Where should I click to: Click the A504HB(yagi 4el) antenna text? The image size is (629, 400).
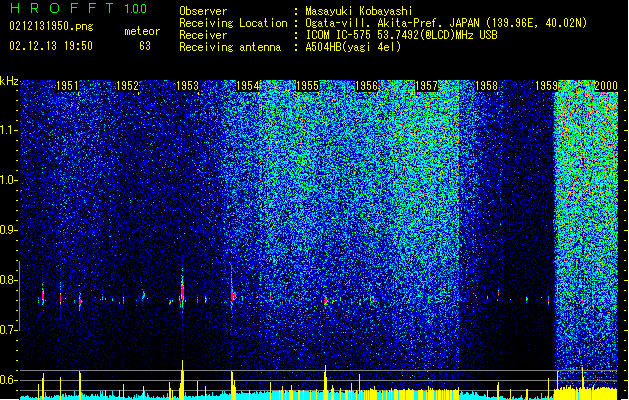353,47
